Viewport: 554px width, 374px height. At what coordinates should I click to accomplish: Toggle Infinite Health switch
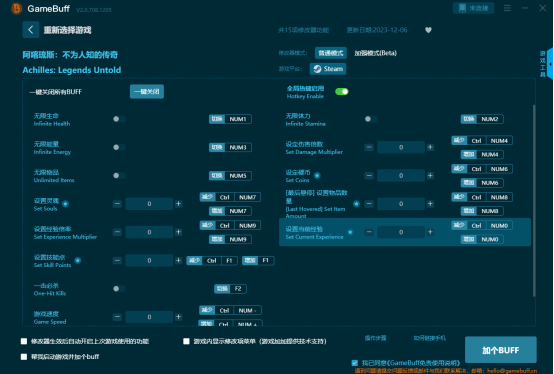point(119,119)
